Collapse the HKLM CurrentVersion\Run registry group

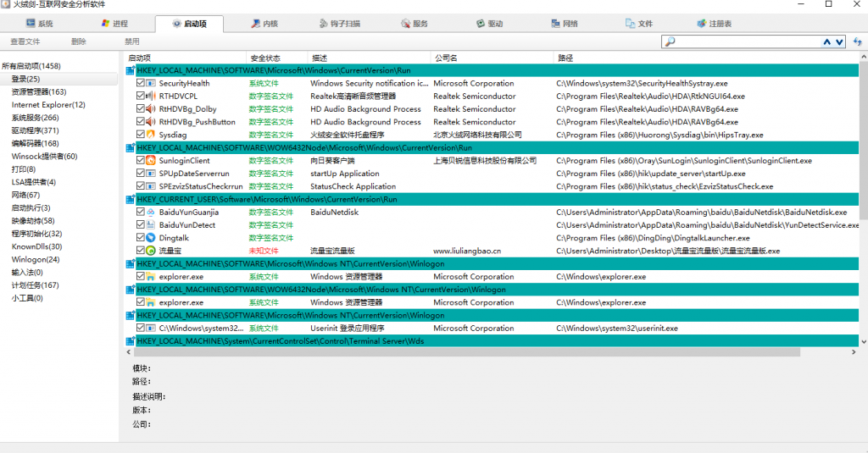click(x=130, y=70)
